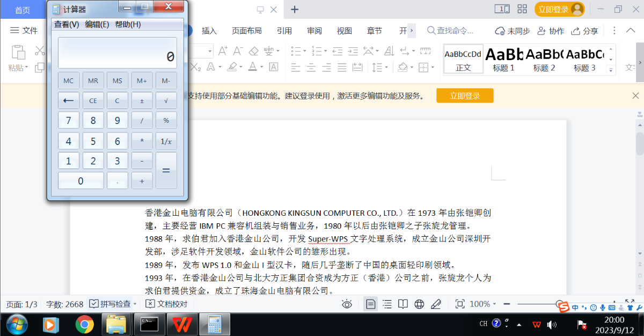Image resolution: width=644 pixels, height=336 pixels.
Task: Click the 分享 share button
Action: tap(584, 31)
